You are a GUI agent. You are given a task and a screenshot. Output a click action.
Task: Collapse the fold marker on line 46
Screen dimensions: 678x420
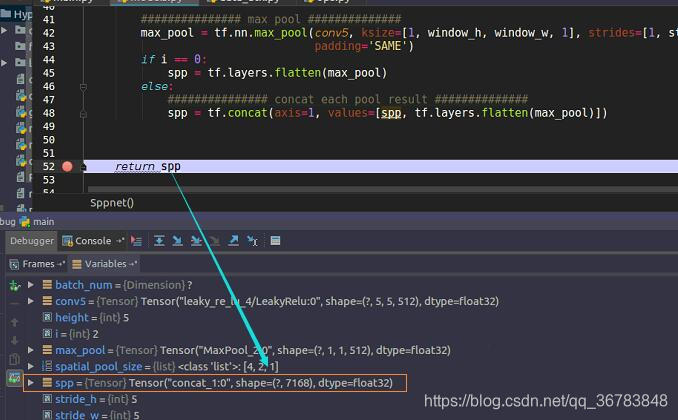point(83,87)
